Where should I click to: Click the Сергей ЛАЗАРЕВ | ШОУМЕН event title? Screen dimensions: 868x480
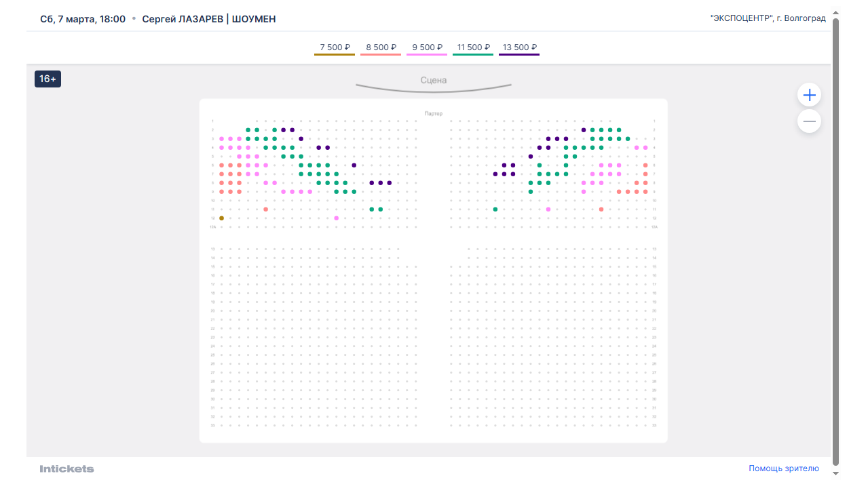pyautogui.click(x=209, y=19)
